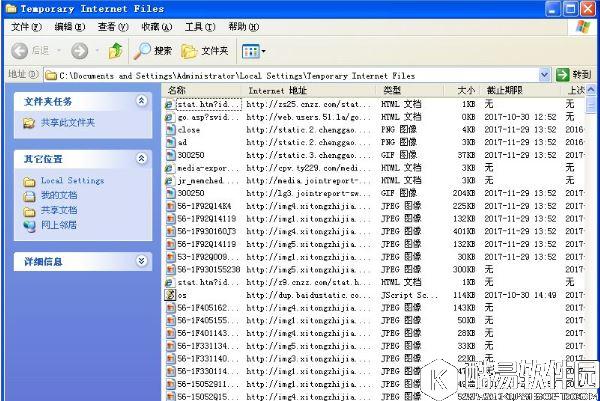Click the folder icon in the title bar
Screen dimensions: 600x401
click(x=11, y=8)
